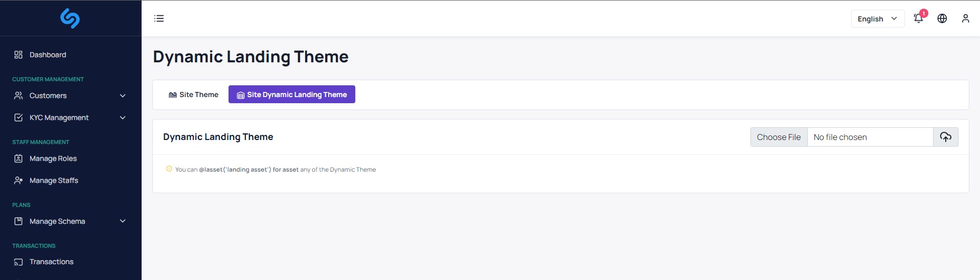This screenshot has height=280, width=980.
Task: Switch to the Site Theme tab
Action: coord(193,95)
